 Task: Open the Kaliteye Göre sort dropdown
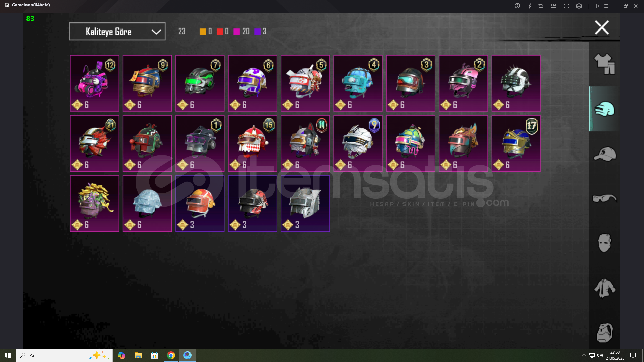click(117, 32)
